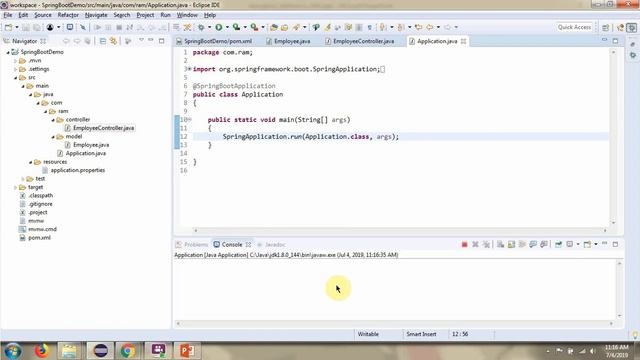
Task: Switch to EmployeeController.java editor tab
Action: coord(360,41)
